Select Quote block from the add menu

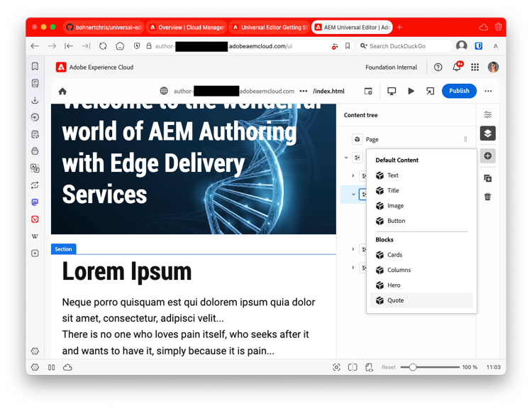(421, 300)
